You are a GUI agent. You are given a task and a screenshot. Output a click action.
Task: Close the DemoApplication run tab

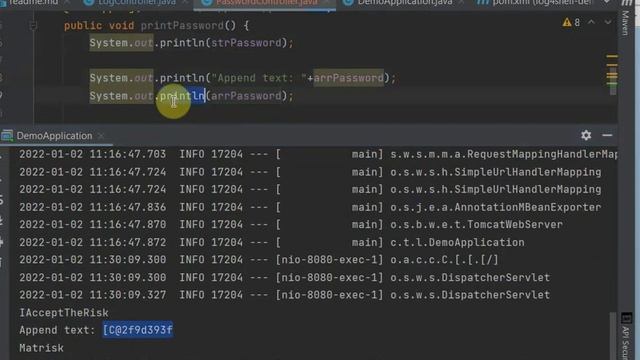[x=101, y=136]
